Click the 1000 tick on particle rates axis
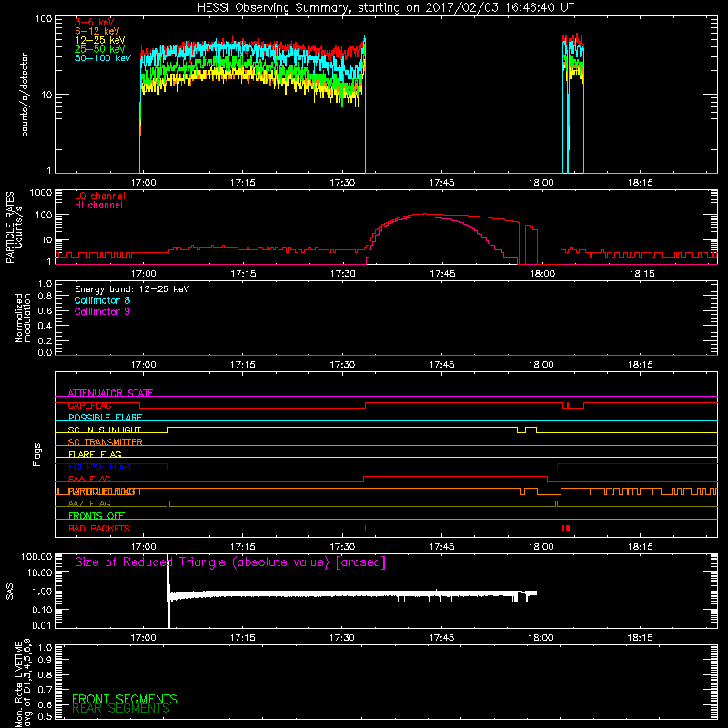This screenshot has width=728, height=728. (40, 193)
